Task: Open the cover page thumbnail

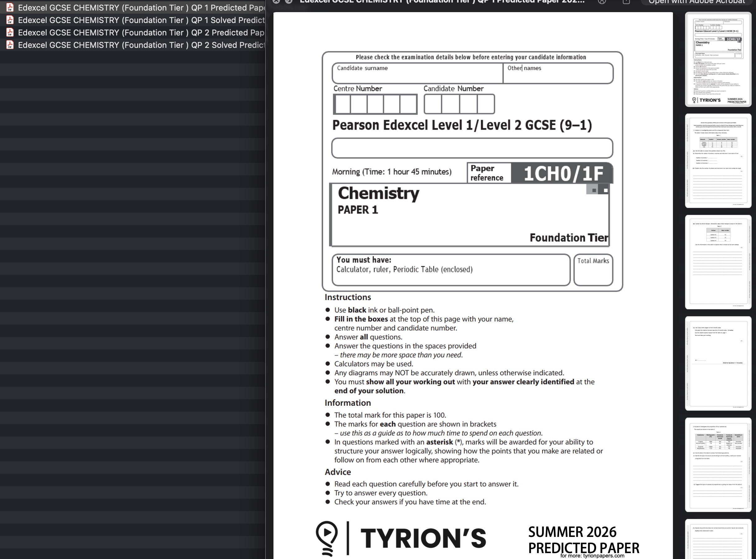Action: [x=718, y=60]
